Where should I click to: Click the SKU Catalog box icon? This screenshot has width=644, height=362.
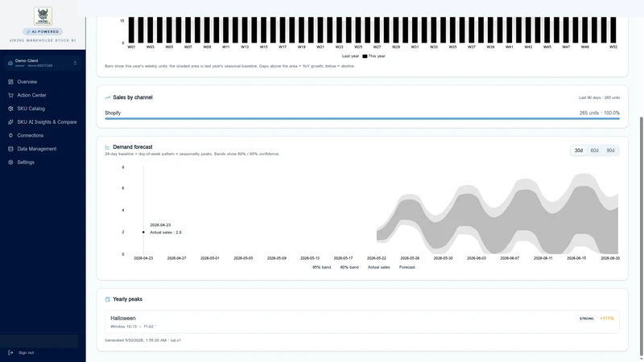(10, 109)
